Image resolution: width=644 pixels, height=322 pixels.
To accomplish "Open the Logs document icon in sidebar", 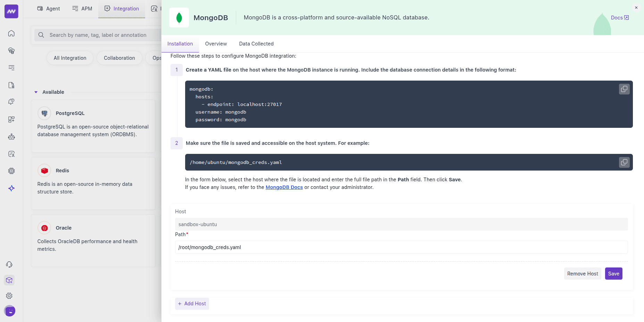I will tap(11, 85).
